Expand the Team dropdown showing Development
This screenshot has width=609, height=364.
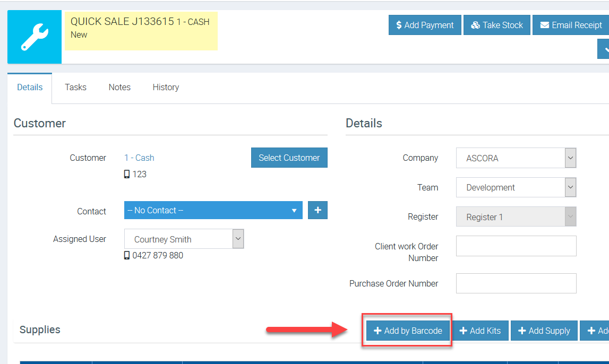pyautogui.click(x=516, y=187)
